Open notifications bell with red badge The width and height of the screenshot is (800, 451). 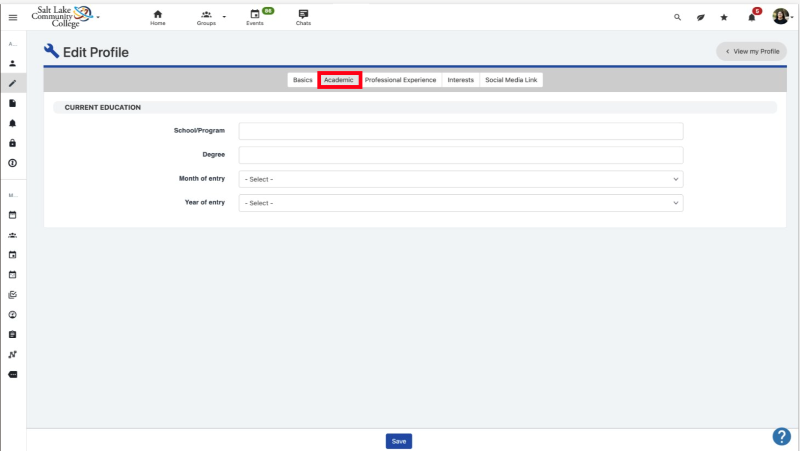coord(752,17)
